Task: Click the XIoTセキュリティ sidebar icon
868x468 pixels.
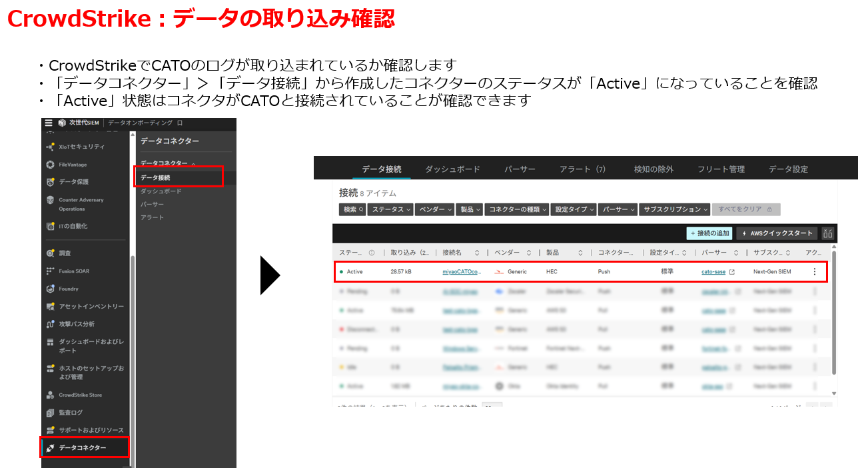Action: pos(50,147)
